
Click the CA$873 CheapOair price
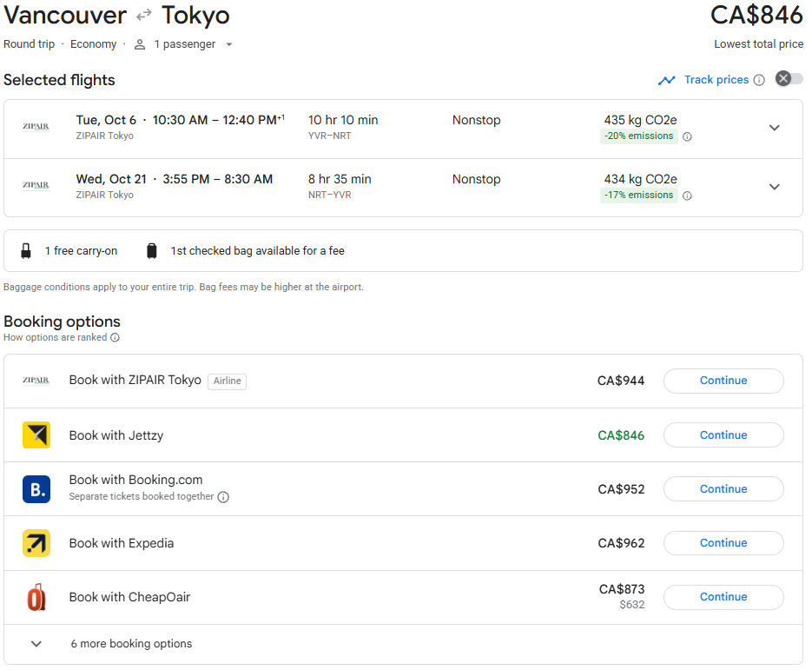tap(622, 590)
